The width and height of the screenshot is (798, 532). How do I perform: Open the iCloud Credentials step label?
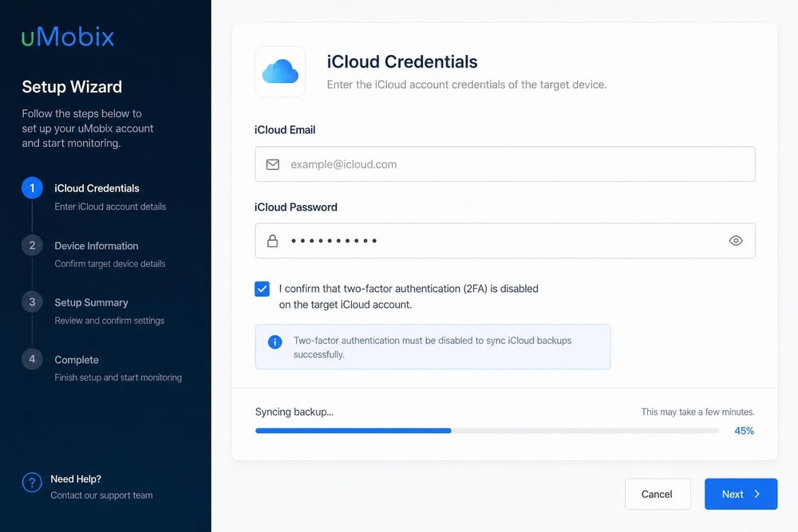[97, 188]
